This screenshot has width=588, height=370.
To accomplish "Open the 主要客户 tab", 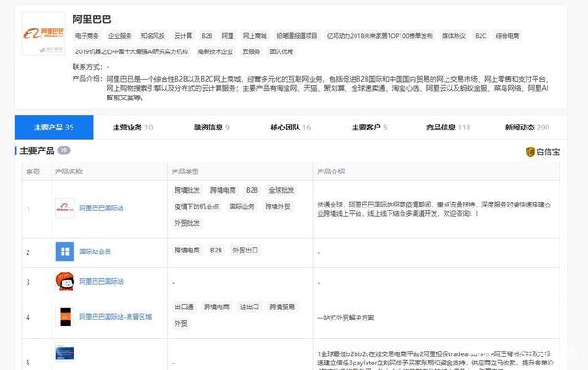I will [369, 128].
